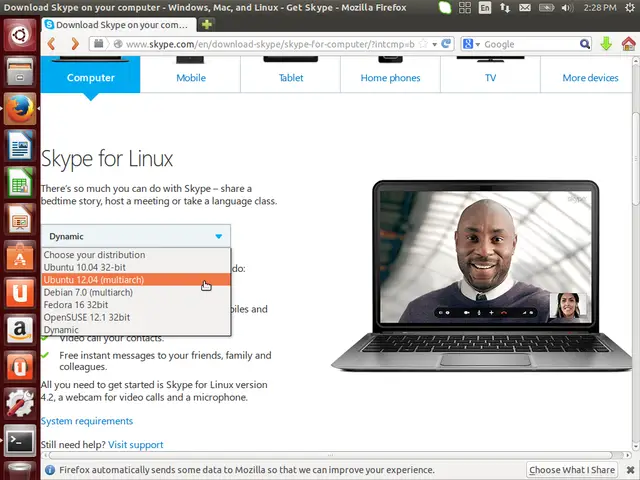Image resolution: width=640 pixels, height=480 pixels.
Task: Choose Ubuntu 10.04 32-bit option
Action: tap(136, 267)
